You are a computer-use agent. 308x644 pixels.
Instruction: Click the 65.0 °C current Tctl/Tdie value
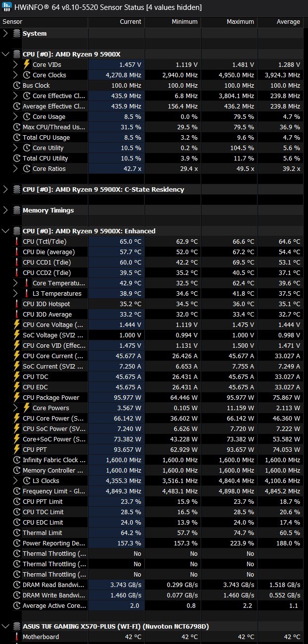(x=130, y=242)
